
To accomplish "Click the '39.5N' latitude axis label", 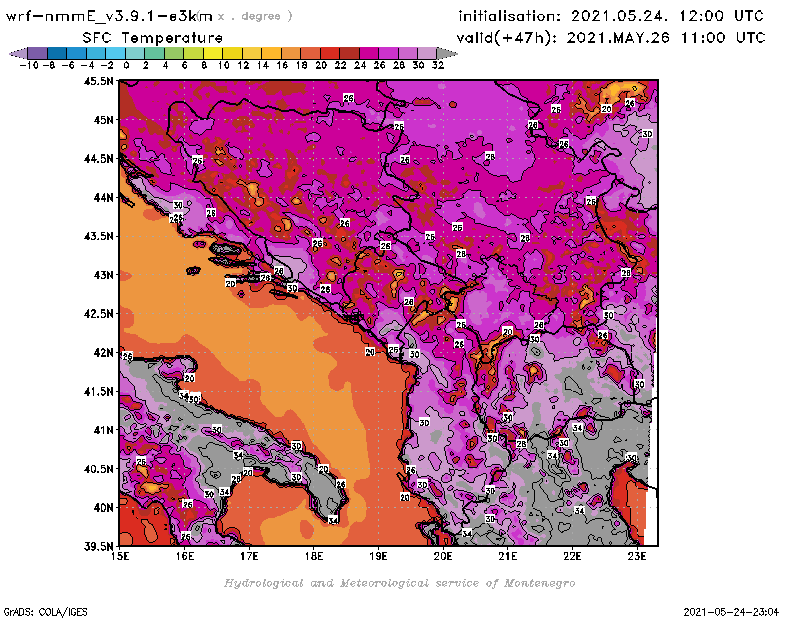I will [x=98, y=547].
